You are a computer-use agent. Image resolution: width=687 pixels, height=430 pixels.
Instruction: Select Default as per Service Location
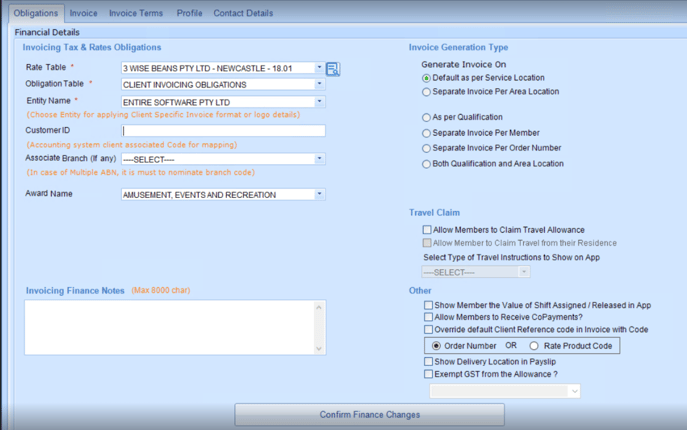tap(426, 78)
